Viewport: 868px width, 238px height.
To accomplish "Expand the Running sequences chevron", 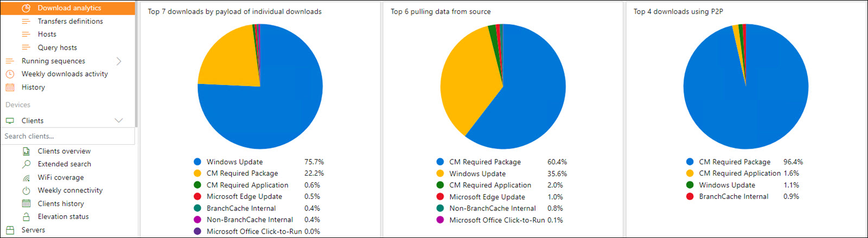I will [x=119, y=61].
